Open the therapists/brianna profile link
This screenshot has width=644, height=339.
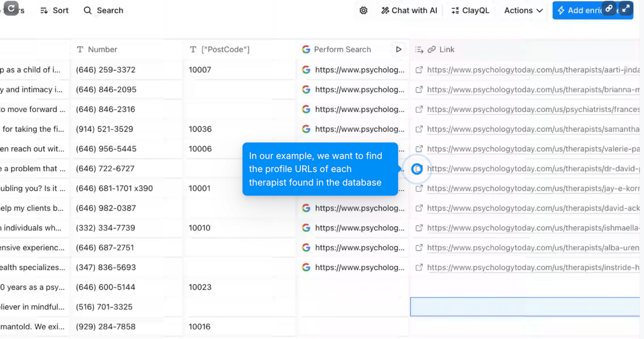click(533, 90)
